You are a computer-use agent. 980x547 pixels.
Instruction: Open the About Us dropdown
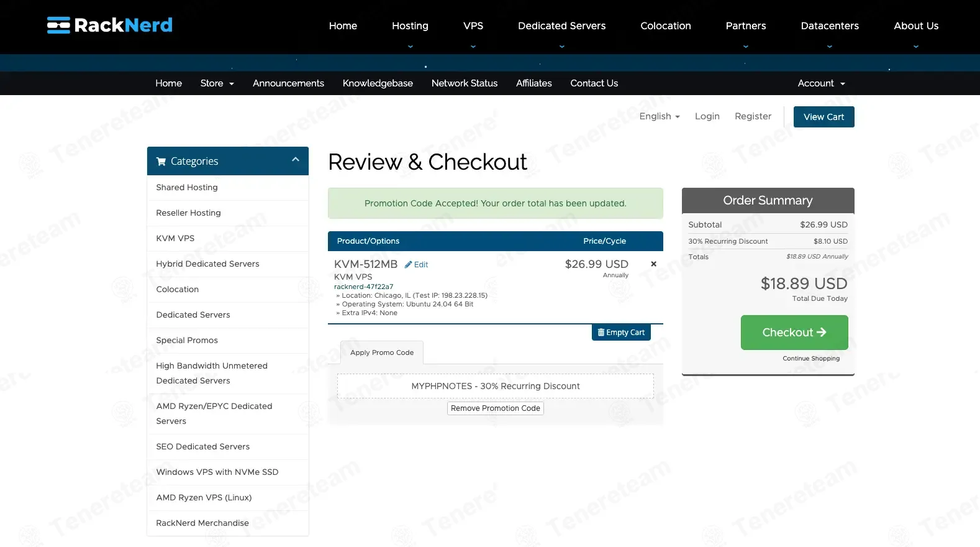(x=916, y=25)
